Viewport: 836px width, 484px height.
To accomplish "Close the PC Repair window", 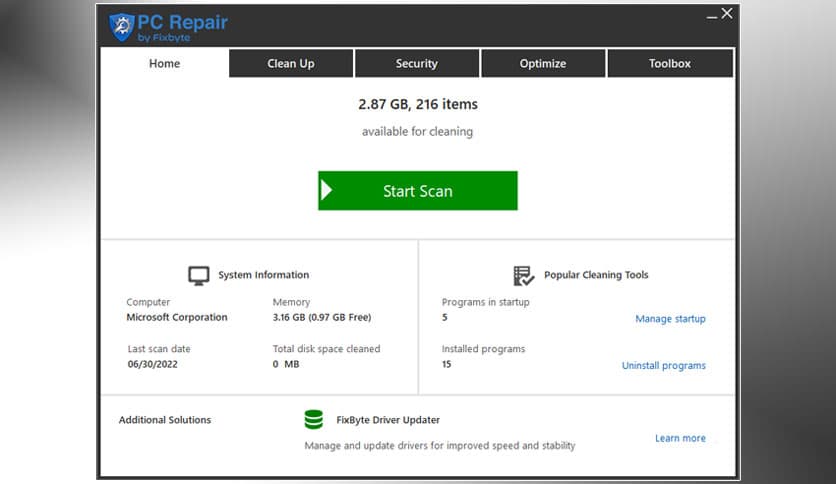I will click(727, 13).
